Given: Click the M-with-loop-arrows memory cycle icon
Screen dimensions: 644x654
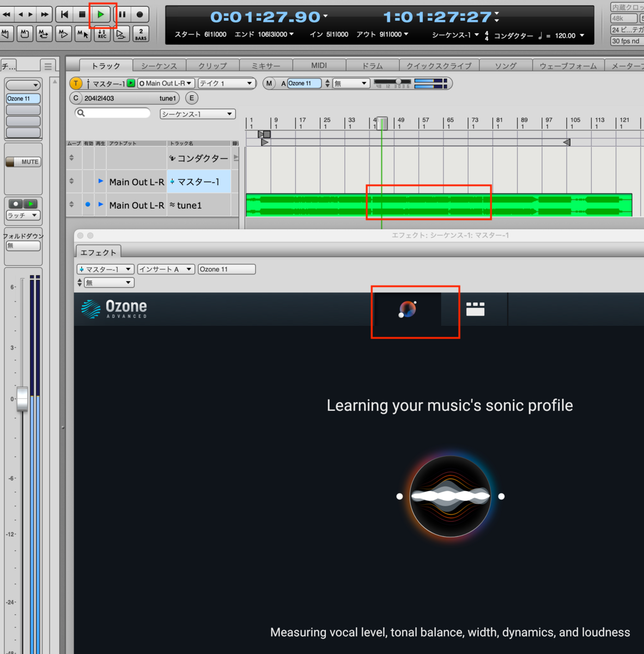Looking at the screenshot, I should (44, 34).
